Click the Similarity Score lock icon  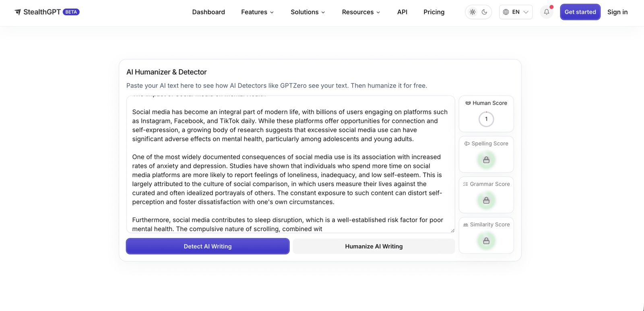(x=486, y=241)
